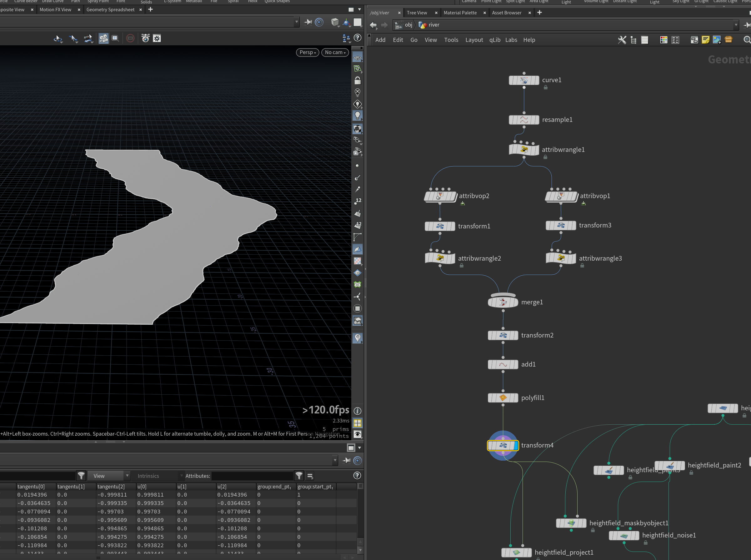Click the spreadsheet vertical scrollbar
Screen dimensions: 751x560
point(360,519)
